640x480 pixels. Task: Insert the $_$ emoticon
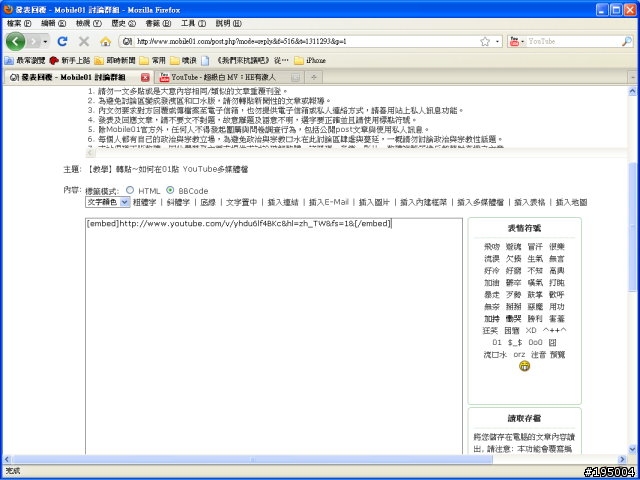click(x=515, y=342)
